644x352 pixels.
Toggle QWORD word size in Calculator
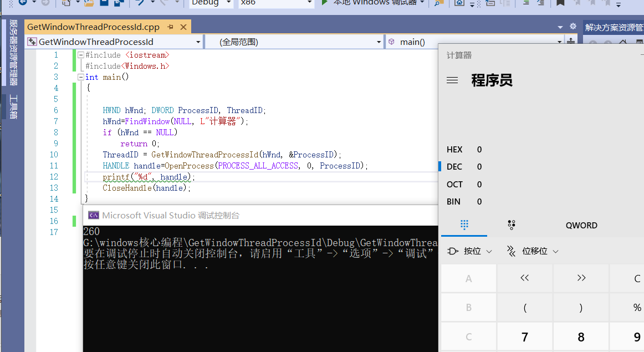pyautogui.click(x=581, y=226)
